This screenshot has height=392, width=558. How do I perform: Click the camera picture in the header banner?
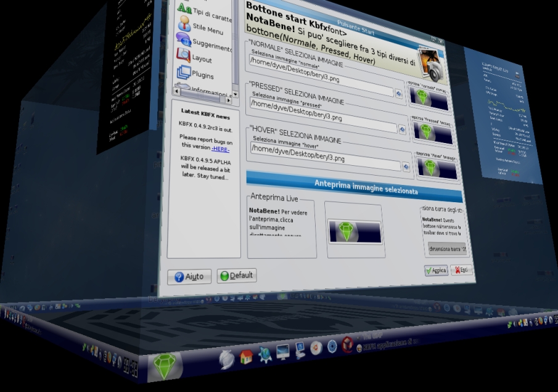tap(432, 64)
